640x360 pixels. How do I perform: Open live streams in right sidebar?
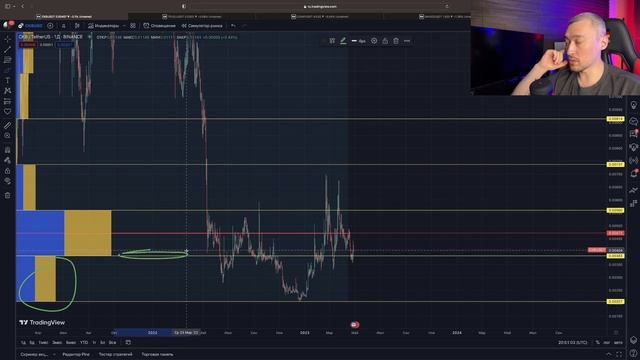(x=633, y=160)
